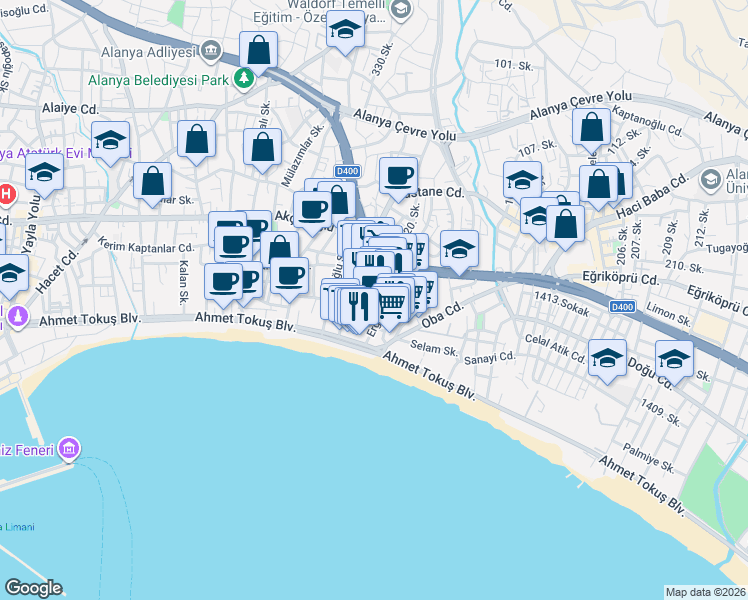Click the graduation cap marker below Celal Atik Cd.
Screen dimensions: 748x600
607,359
